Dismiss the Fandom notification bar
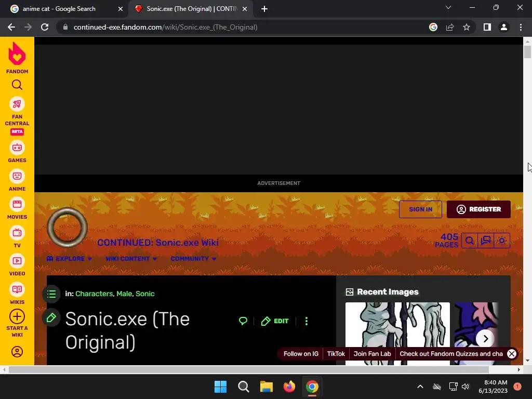 [512, 354]
